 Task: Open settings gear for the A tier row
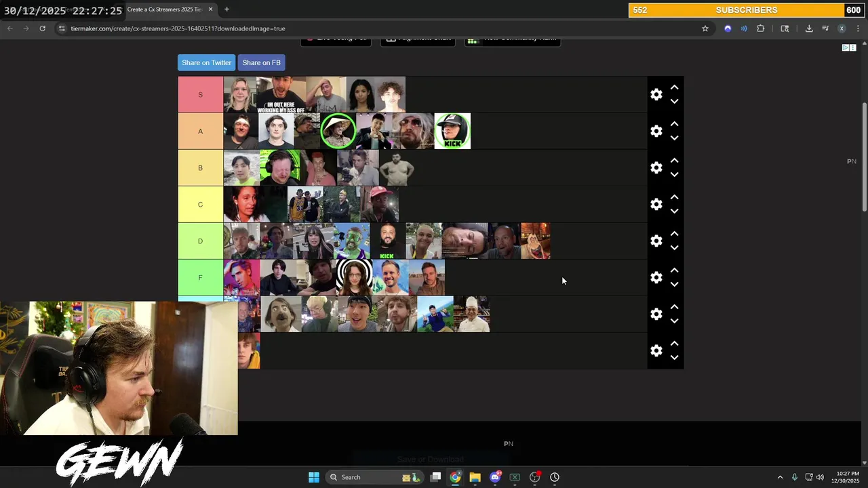point(656,131)
